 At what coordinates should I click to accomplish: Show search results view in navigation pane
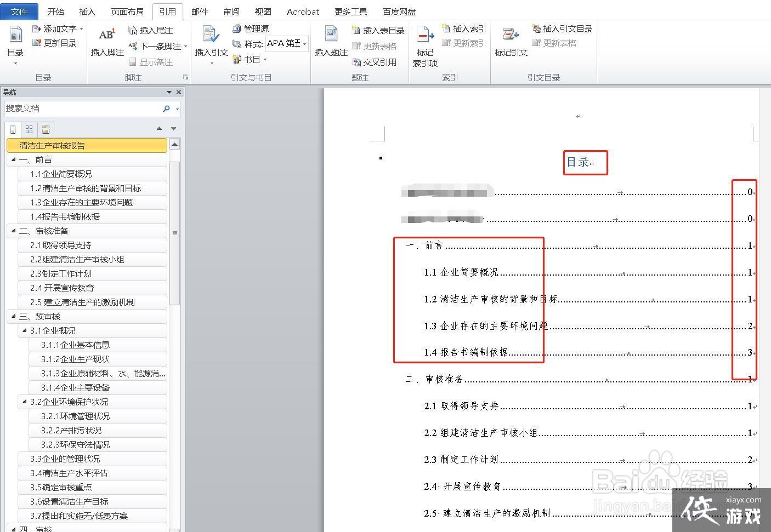(46, 129)
